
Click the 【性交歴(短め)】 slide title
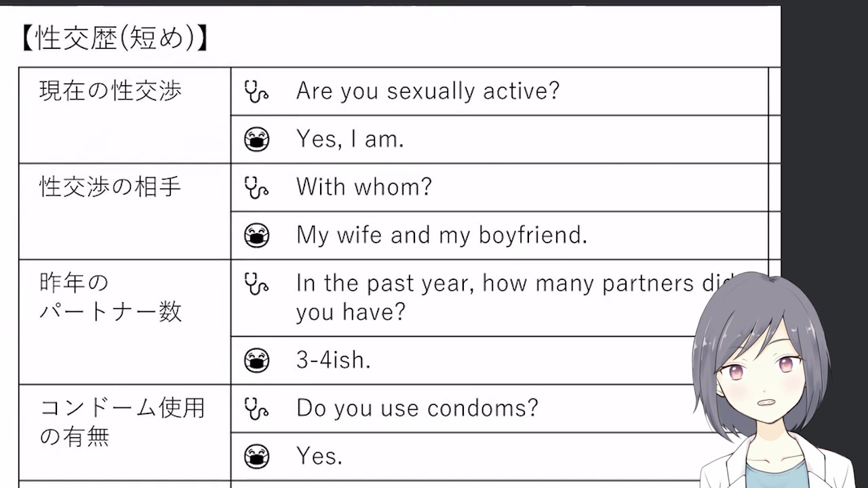click(x=114, y=39)
